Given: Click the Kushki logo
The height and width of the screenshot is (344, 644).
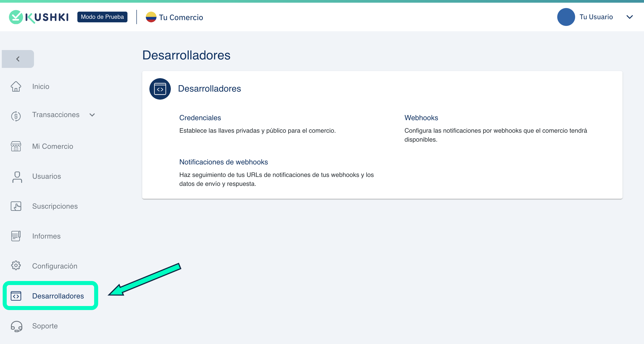Looking at the screenshot, I should pos(39,17).
